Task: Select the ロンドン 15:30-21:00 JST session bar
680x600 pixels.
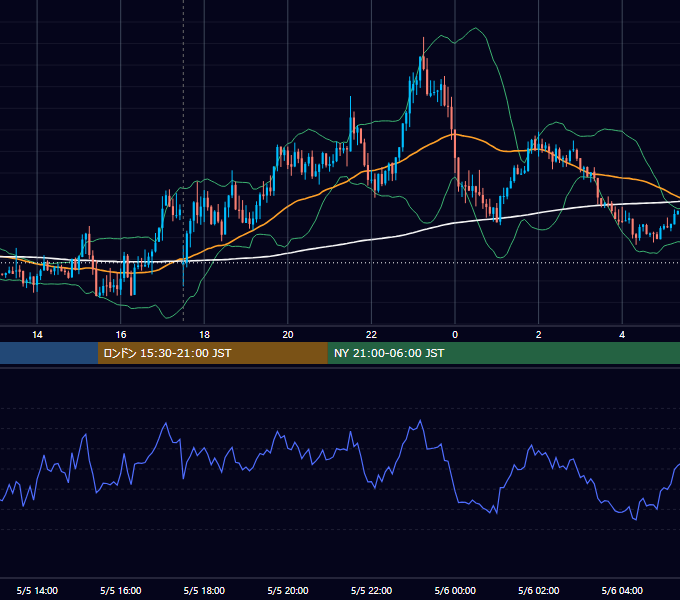Action: click(212, 353)
